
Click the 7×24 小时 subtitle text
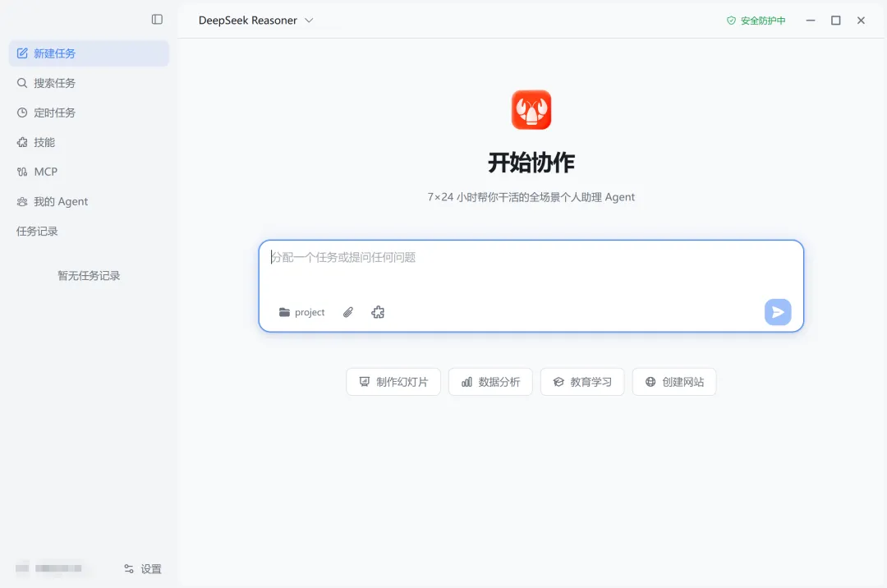coord(531,197)
